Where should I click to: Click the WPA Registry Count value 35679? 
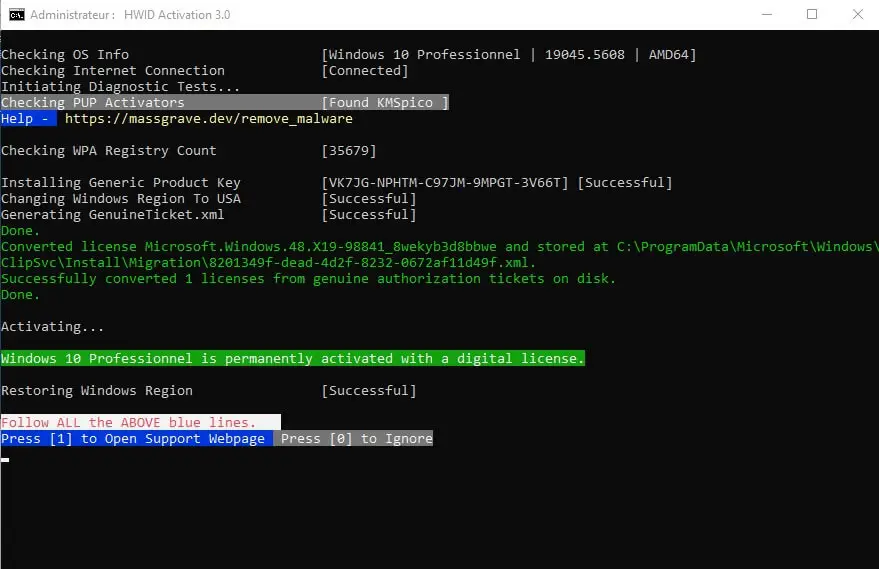(349, 151)
